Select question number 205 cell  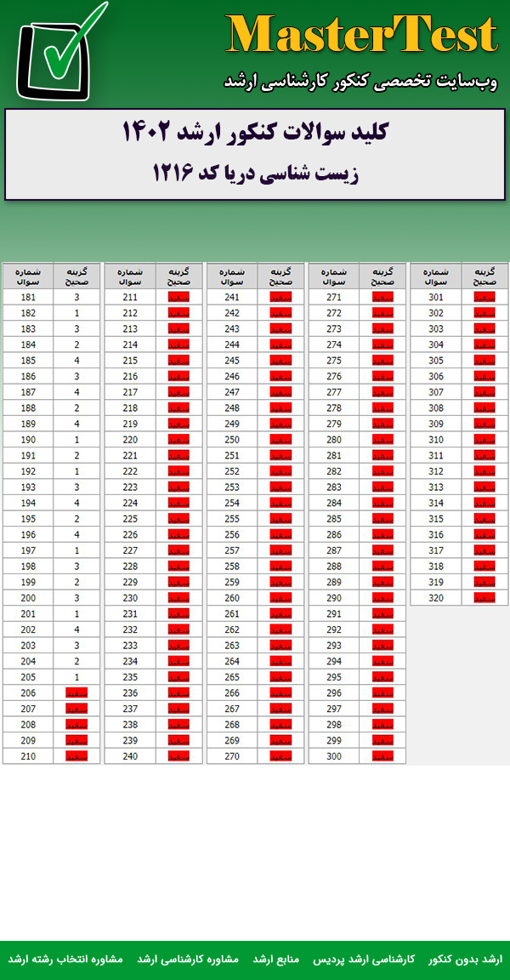tap(28, 677)
